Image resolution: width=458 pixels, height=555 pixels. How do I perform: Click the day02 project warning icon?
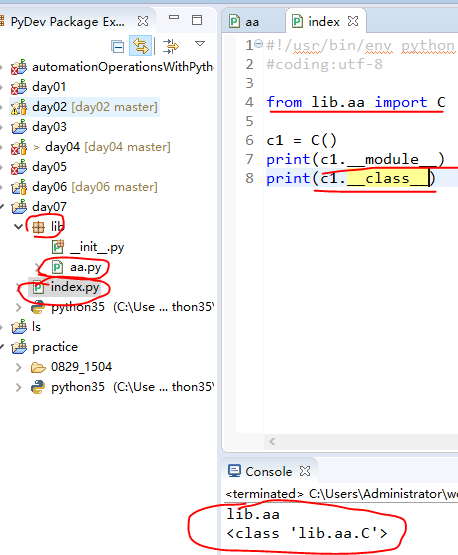[19, 107]
